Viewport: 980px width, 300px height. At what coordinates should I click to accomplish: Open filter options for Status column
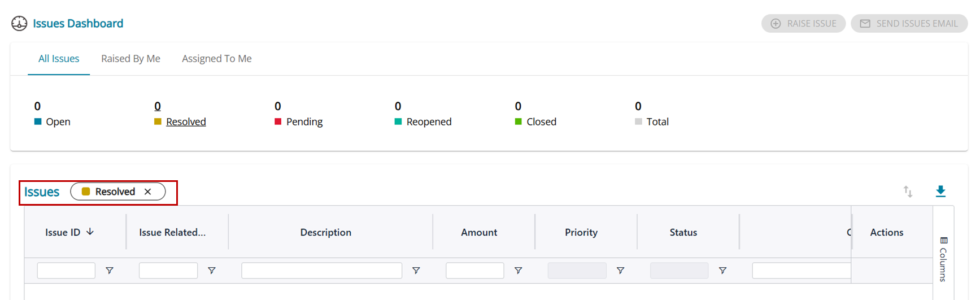722,271
